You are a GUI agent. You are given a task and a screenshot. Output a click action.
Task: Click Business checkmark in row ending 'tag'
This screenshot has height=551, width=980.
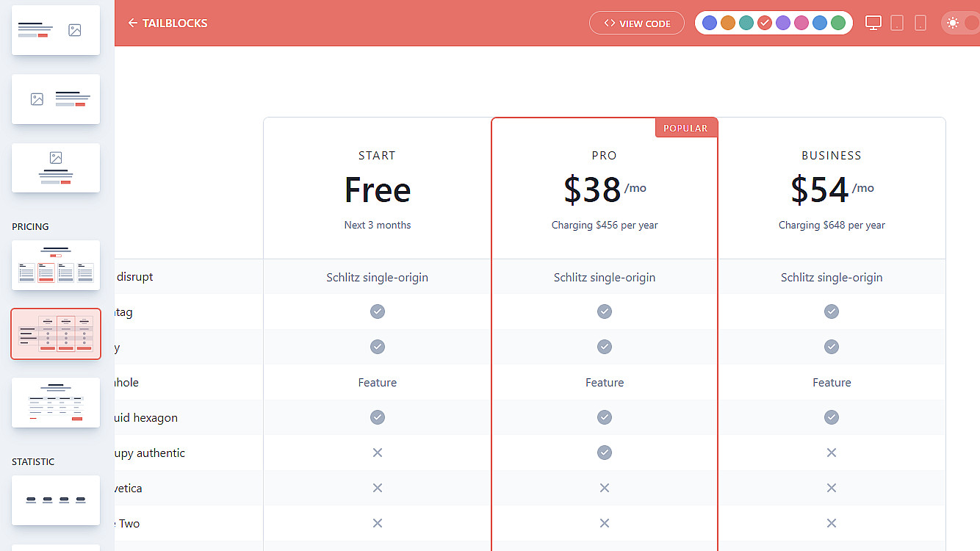point(832,311)
